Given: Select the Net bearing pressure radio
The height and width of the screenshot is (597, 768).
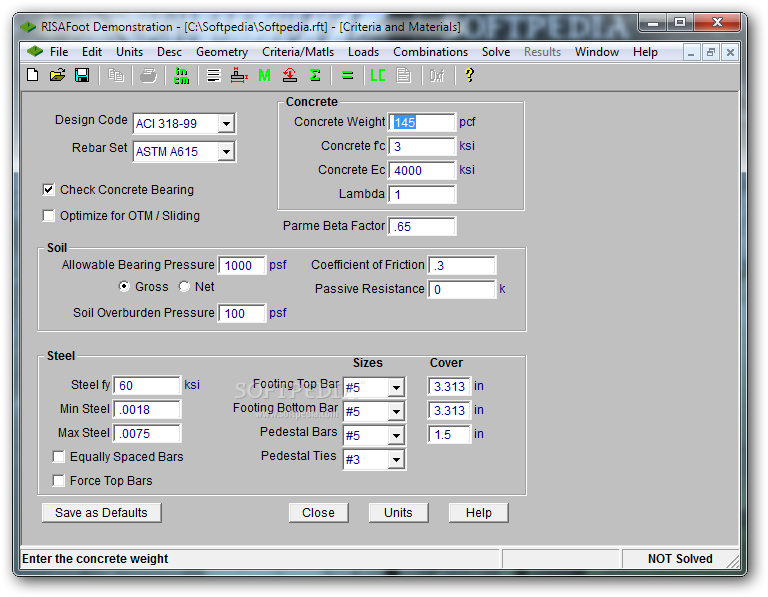Looking at the screenshot, I should click(184, 287).
